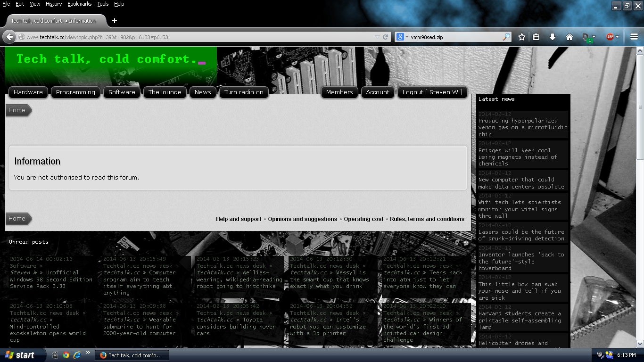Open the clapperboard movie app in quick launch

coord(55,355)
